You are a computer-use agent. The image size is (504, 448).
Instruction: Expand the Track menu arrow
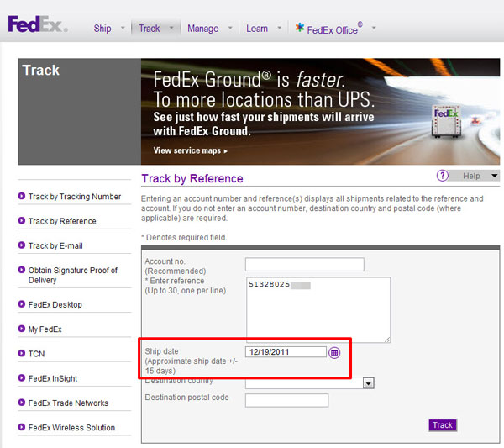[x=171, y=28]
